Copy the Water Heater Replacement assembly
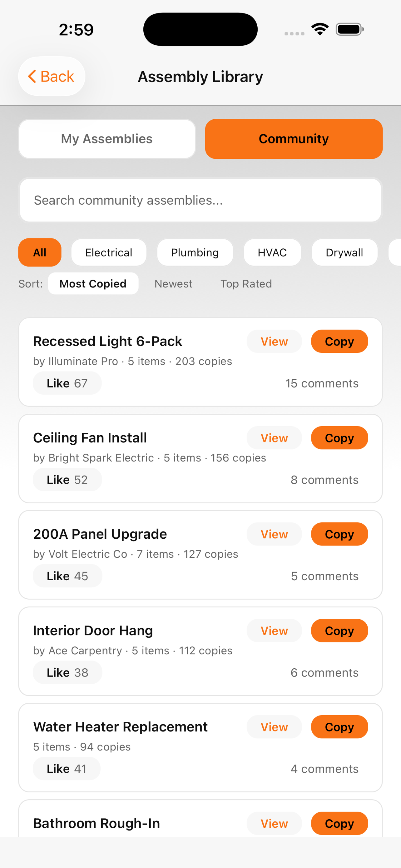Screen dimensions: 401x868 pyautogui.click(x=339, y=727)
